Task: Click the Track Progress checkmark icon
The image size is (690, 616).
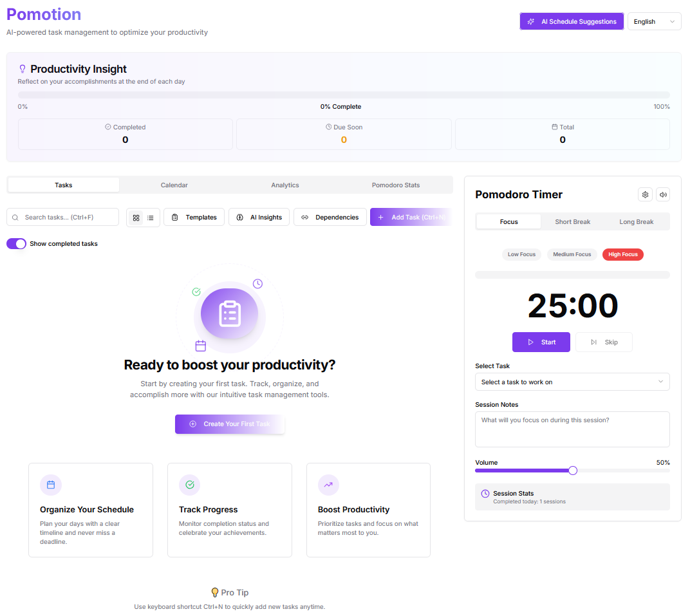Action: 190,485
